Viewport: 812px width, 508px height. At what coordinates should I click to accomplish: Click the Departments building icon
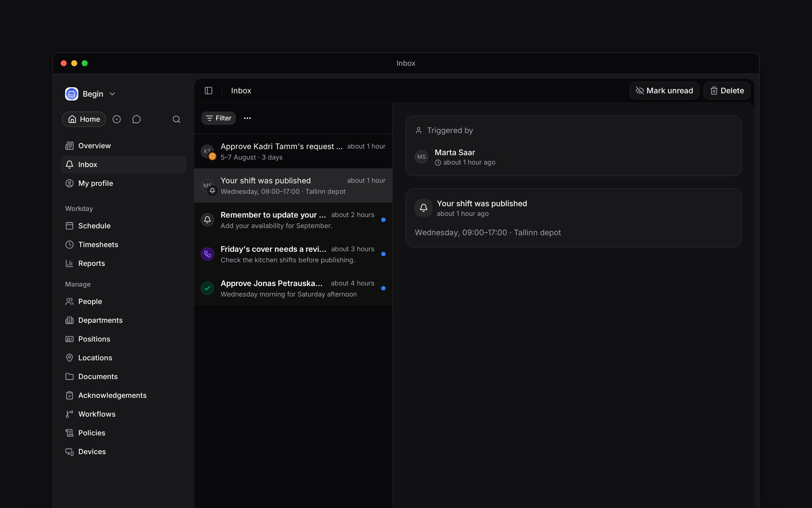tap(70, 320)
